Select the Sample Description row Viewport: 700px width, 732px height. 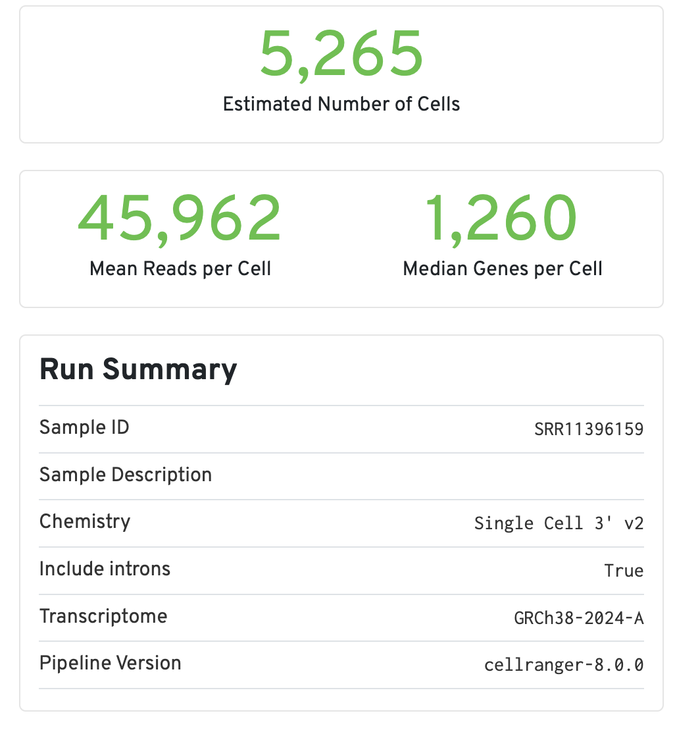[x=126, y=475]
